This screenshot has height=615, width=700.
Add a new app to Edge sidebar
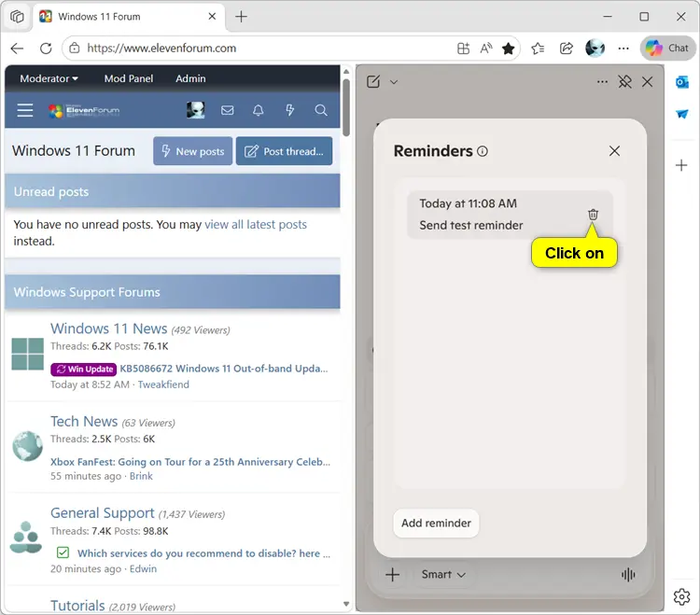pos(681,165)
